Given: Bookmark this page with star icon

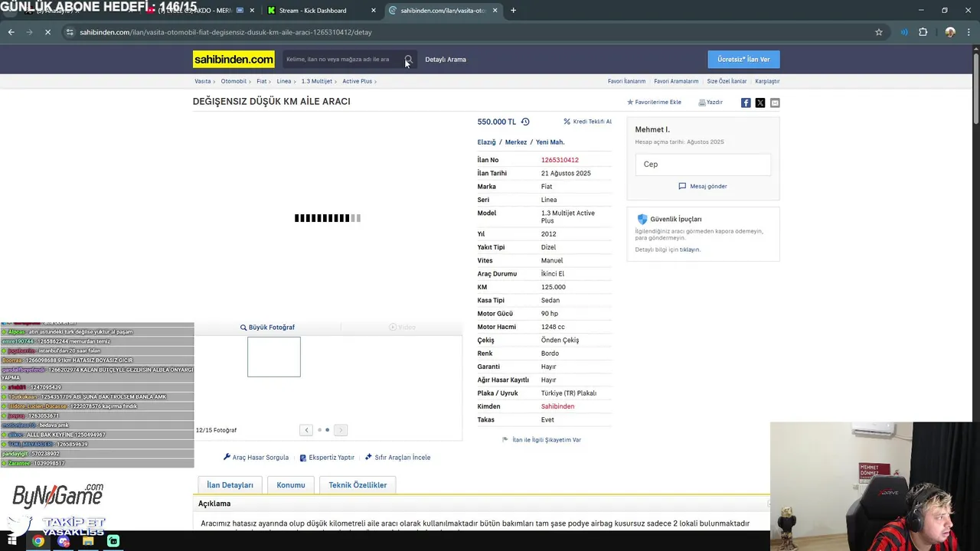Looking at the screenshot, I should 879,32.
